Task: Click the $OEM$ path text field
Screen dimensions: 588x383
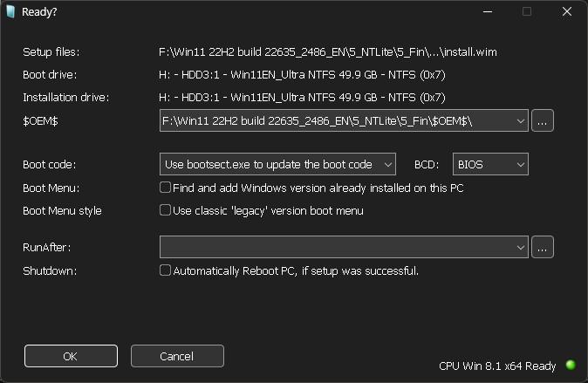Action: pos(337,120)
